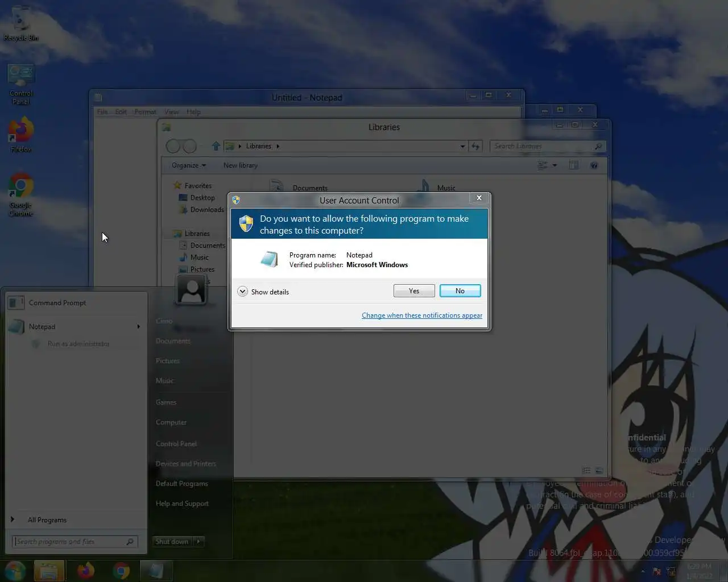Open the Help menu in Notepad
The image size is (728, 582).
(193, 112)
